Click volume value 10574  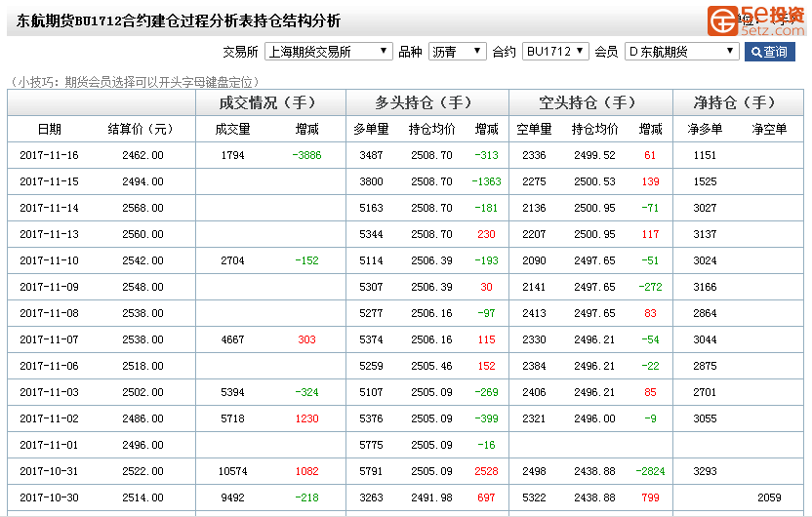[x=232, y=472]
